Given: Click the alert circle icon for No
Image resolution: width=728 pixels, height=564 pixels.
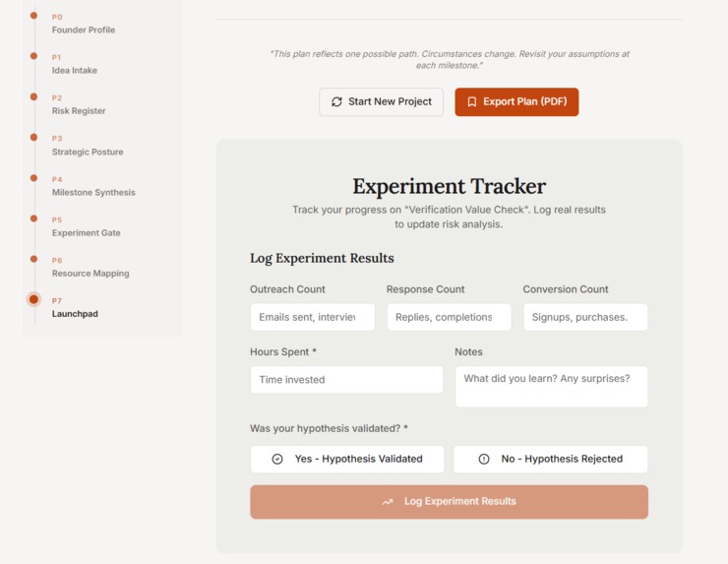Looking at the screenshot, I should click(484, 459).
